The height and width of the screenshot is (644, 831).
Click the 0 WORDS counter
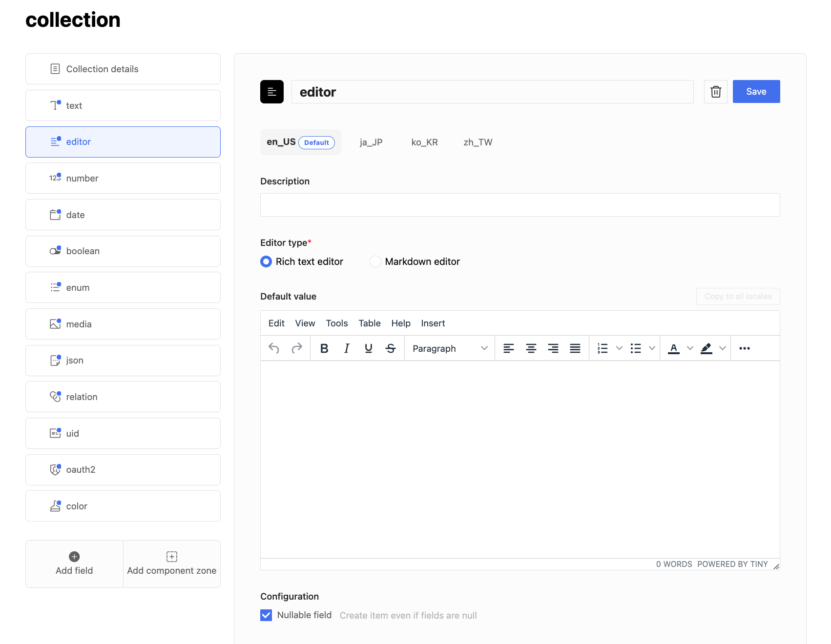pos(674,564)
